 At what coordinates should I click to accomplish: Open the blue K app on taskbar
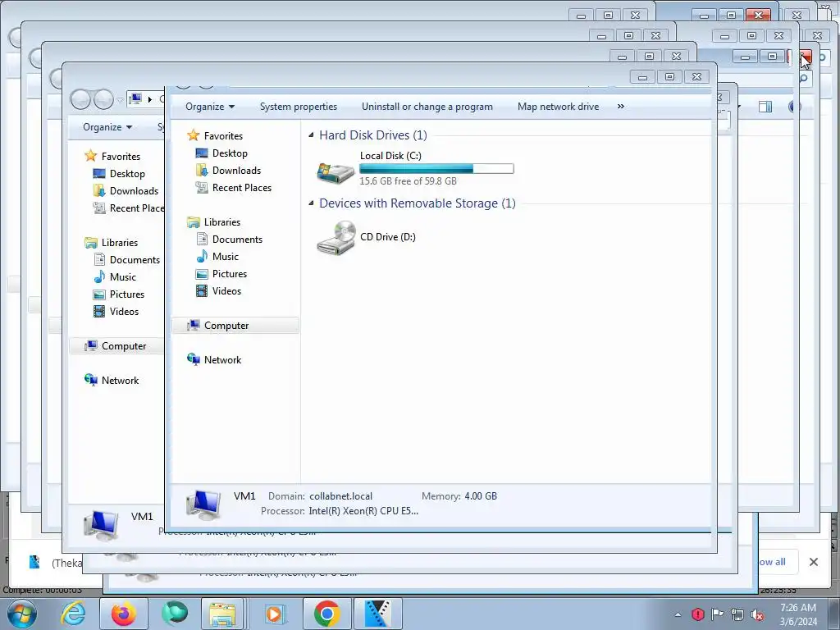tap(377, 614)
